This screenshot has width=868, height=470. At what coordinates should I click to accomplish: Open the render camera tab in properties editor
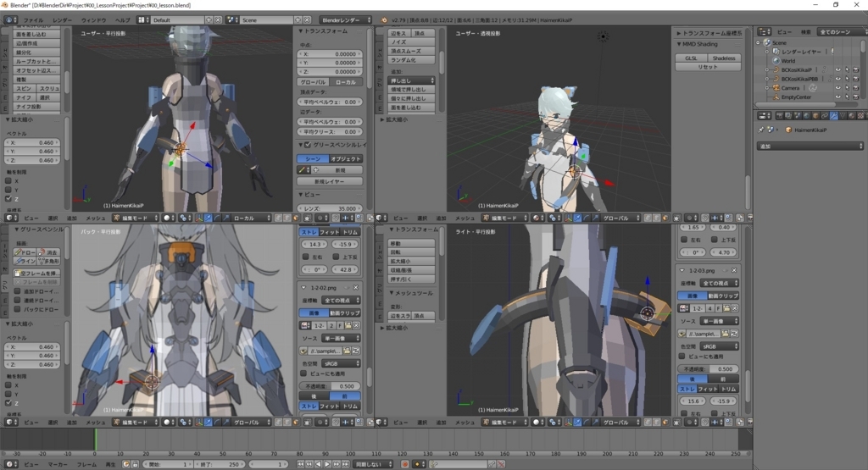click(780, 116)
